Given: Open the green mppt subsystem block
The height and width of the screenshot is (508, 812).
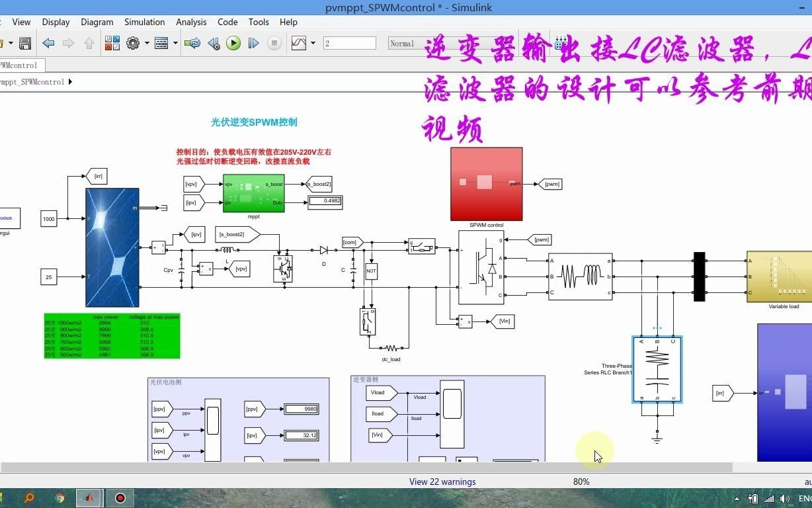Looking at the screenshot, I should click(x=253, y=194).
